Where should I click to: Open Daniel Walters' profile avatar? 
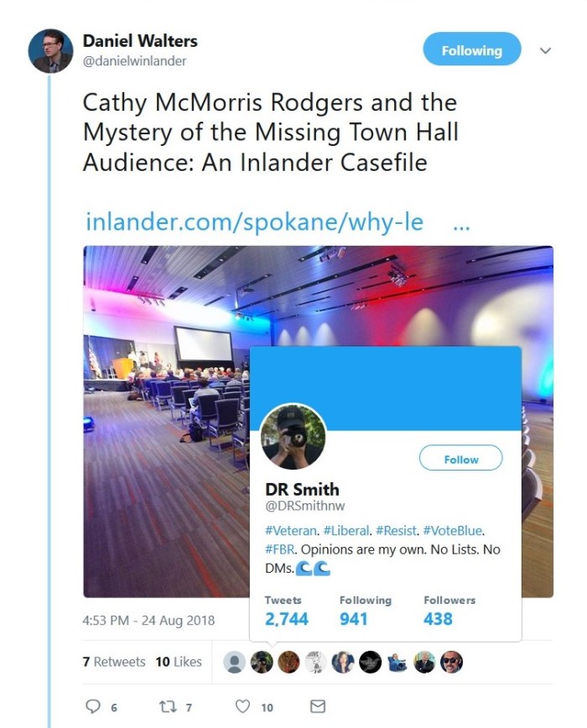click(x=50, y=51)
